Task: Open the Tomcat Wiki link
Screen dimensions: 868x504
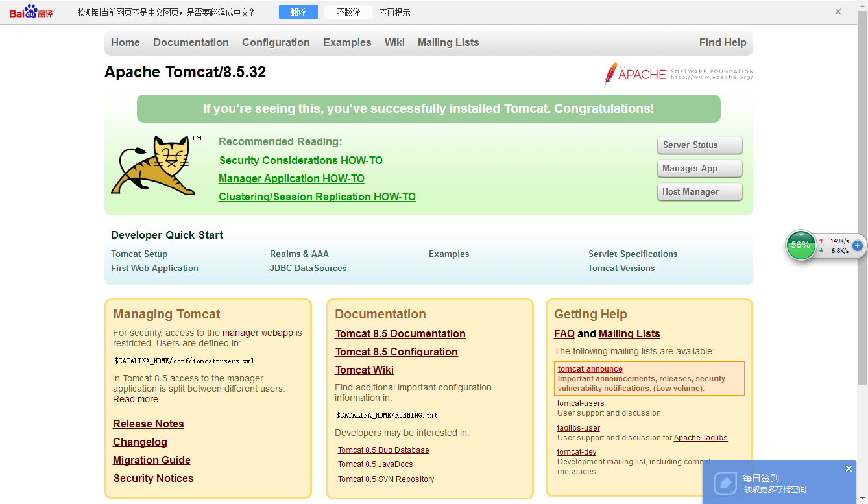Action: click(x=365, y=370)
